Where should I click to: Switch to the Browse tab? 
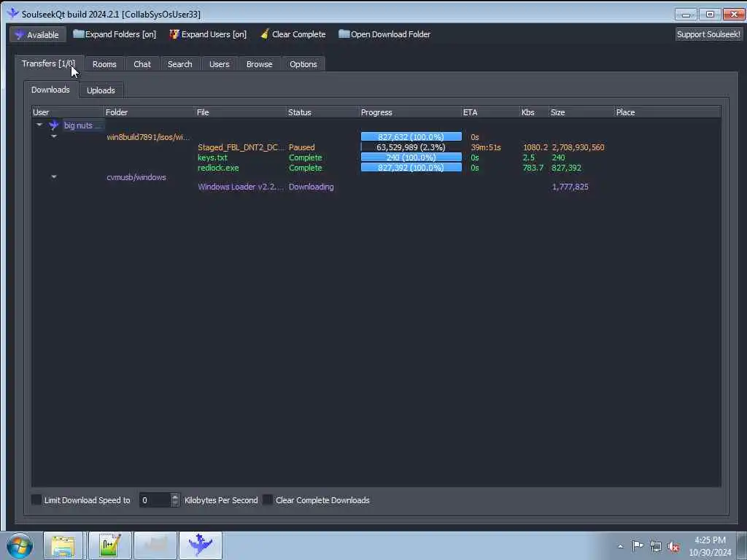259,64
